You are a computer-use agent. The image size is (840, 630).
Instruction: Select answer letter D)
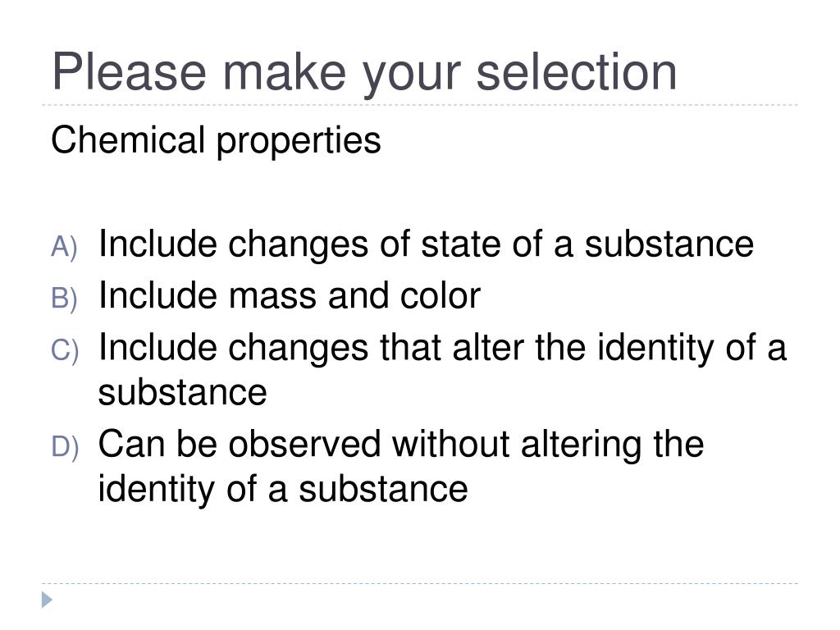coord(65,446)
